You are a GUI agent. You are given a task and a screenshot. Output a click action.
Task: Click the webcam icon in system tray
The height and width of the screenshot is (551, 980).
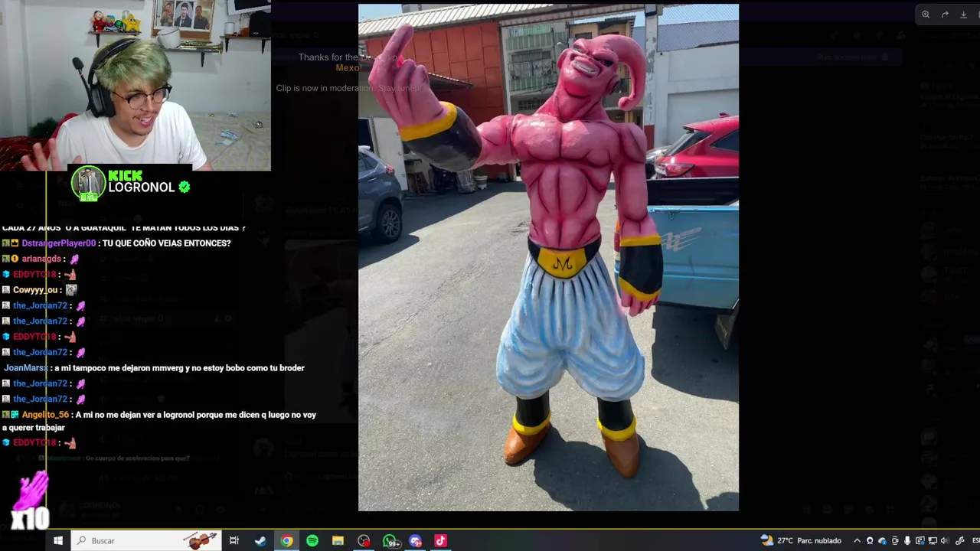870,540
